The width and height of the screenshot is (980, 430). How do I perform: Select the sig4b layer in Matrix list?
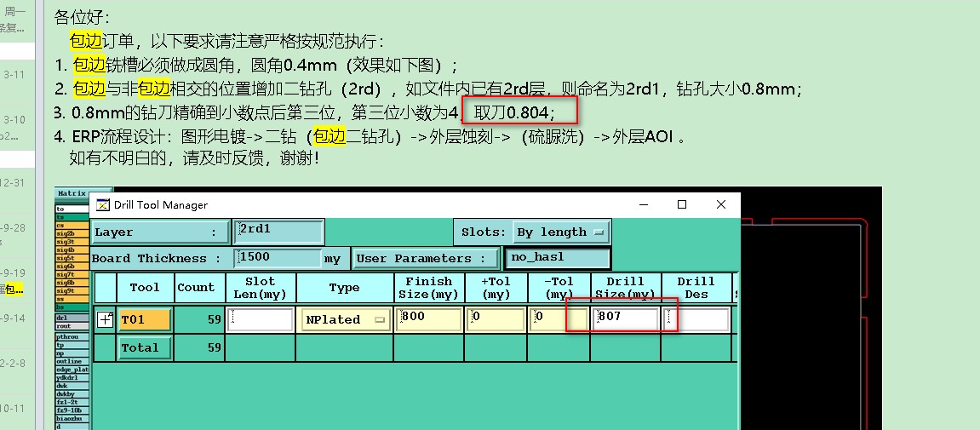tap(72, 250)
